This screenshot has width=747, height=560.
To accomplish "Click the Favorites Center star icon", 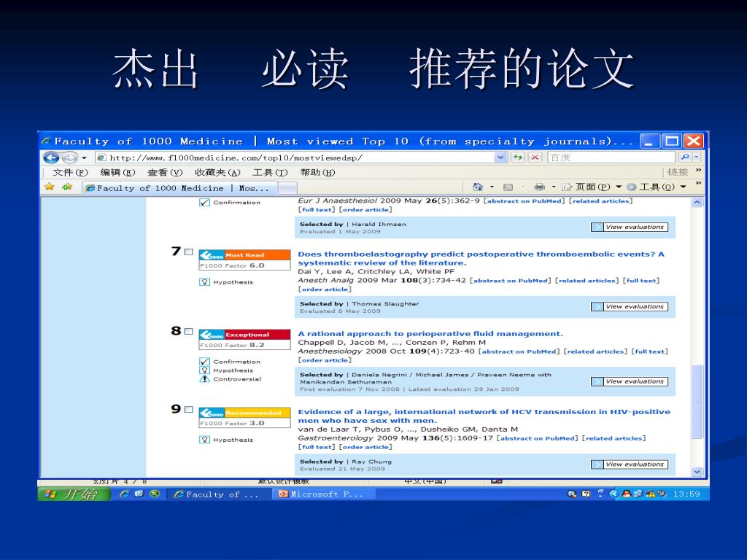I will [x=50, y=187].
